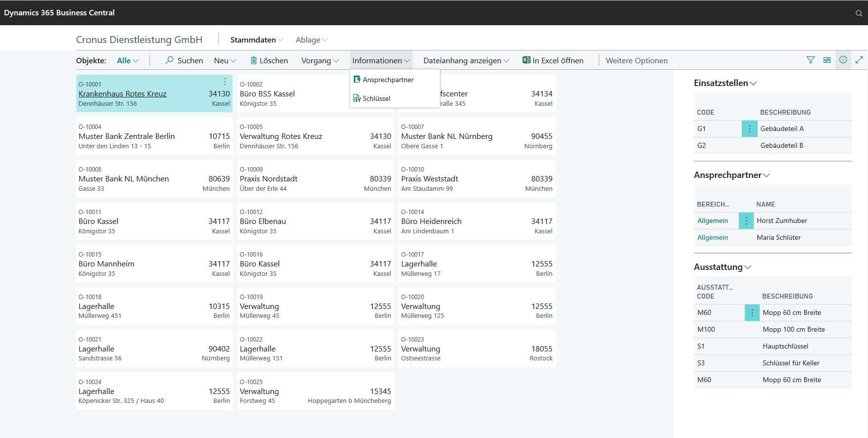Open row options for Horst Zumhuber
Image resolution: width=868 pixels, height=438 pixels.
pyautogui.click(x=746, y=221)
